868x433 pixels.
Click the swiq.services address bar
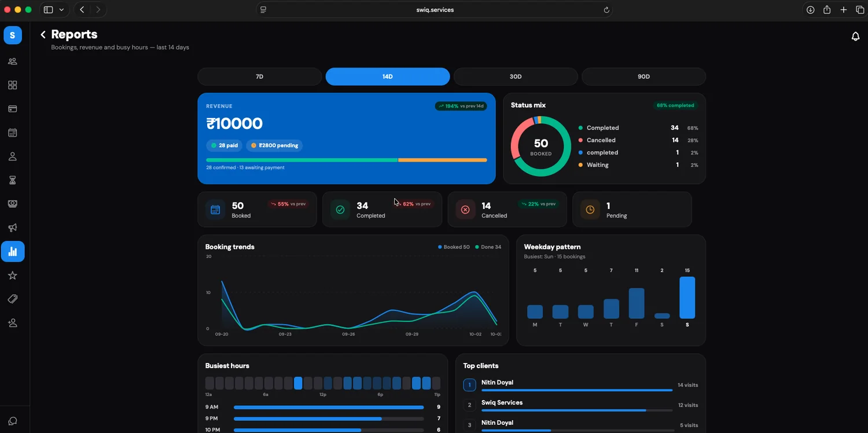[x=435, y=10]
